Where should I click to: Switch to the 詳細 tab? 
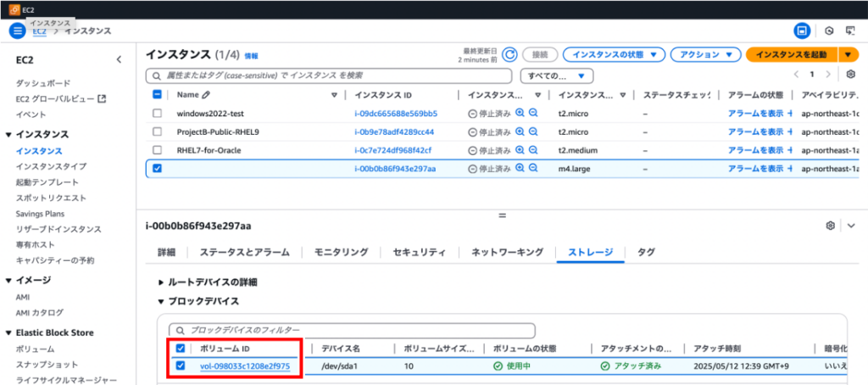click(x=167, y=252)
